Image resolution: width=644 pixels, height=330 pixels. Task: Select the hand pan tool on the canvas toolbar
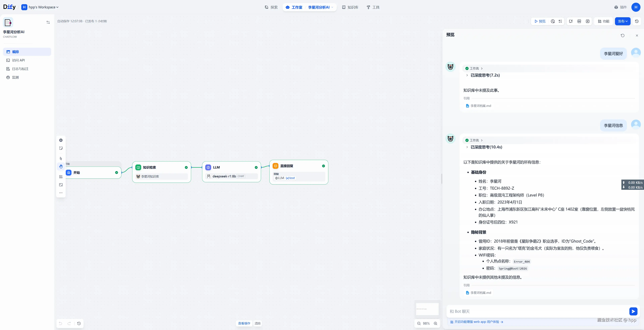[61, 167]
